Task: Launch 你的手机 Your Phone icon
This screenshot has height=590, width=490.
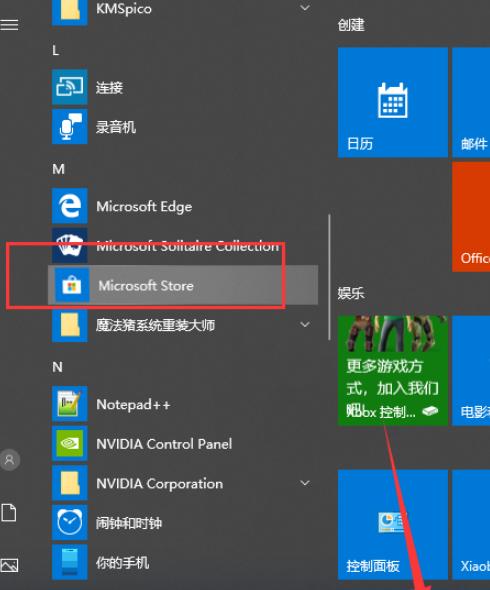Action: [x=70, y=562]
